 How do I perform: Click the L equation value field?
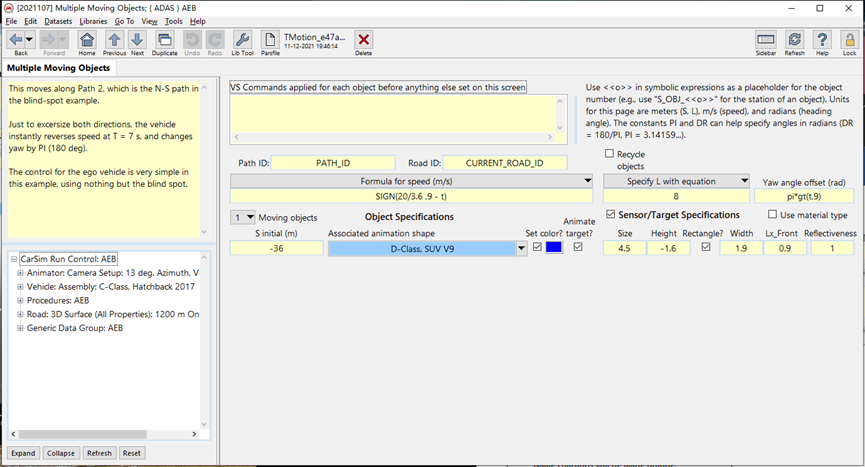676,196
